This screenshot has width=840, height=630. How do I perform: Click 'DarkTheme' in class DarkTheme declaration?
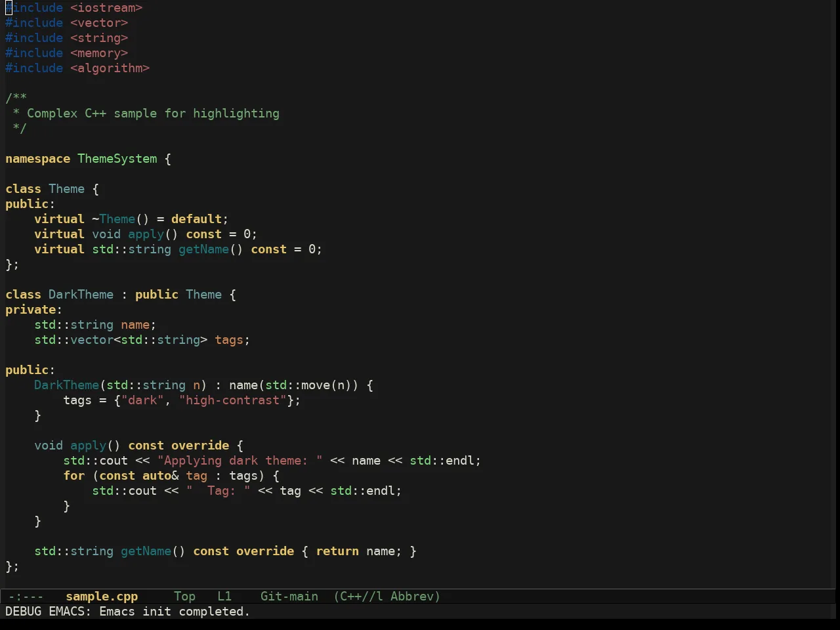81,295
